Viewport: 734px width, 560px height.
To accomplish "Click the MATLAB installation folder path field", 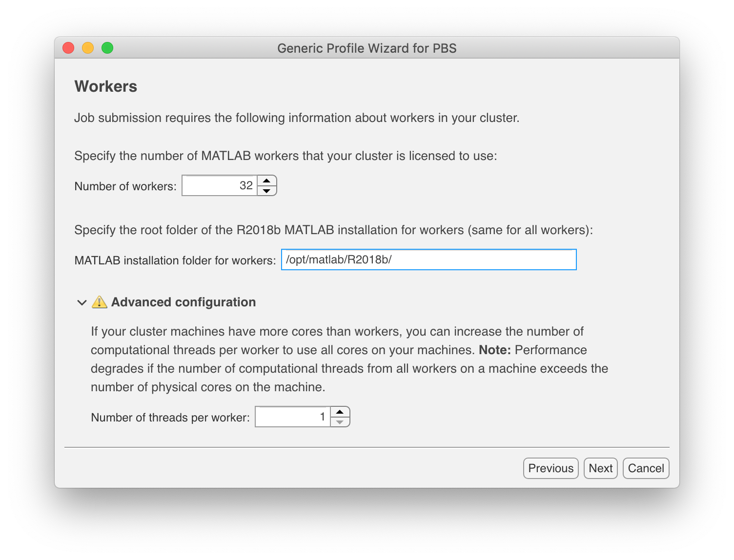I will [x=429, y=260].
